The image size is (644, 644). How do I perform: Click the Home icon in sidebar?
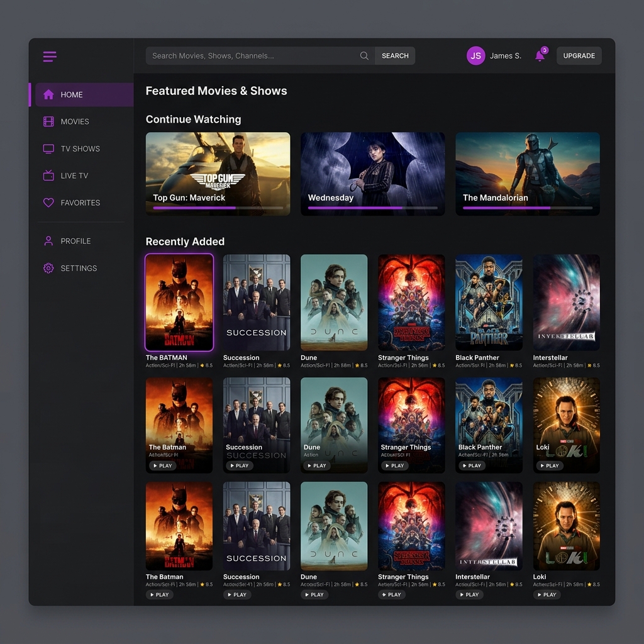[48, 94]
